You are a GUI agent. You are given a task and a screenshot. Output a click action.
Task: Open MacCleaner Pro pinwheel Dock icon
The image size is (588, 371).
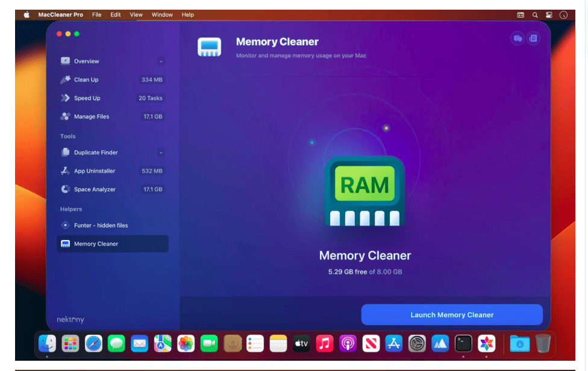(486, 343)
